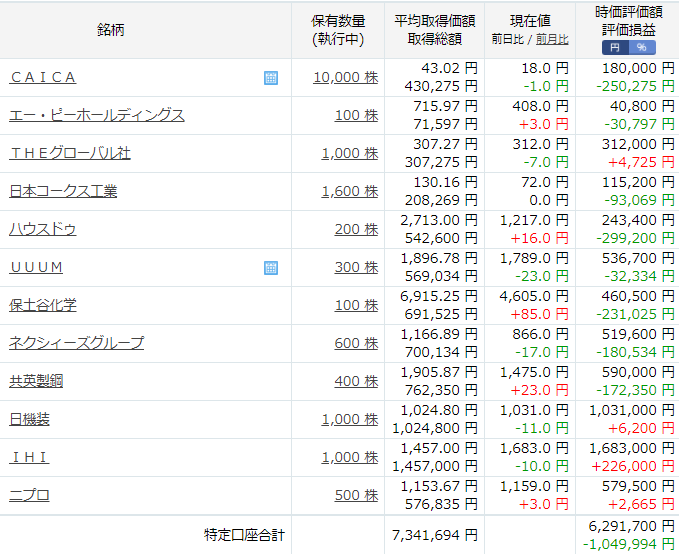This screenshot has height=554, width=679.
Task: Open the 共英製鋼 stock page
Action: [36, 382]
